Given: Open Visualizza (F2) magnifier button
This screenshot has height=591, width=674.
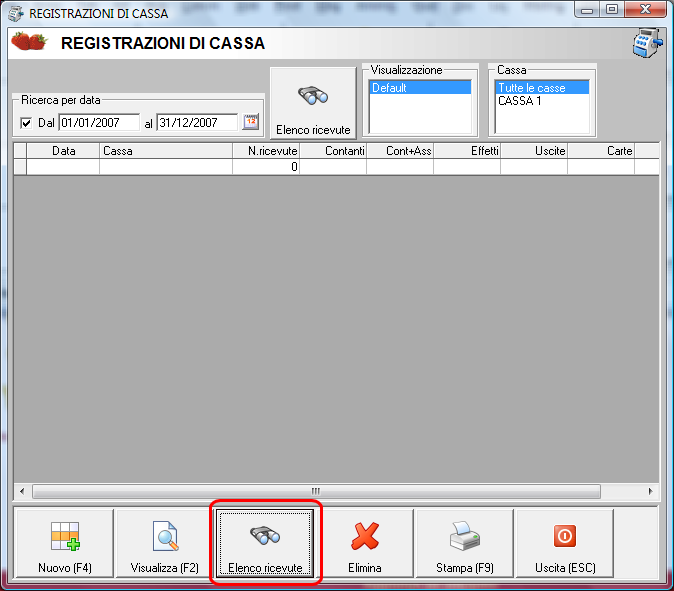Looking at the screenshot, I should pyautogui.click(x=165, y=544).
